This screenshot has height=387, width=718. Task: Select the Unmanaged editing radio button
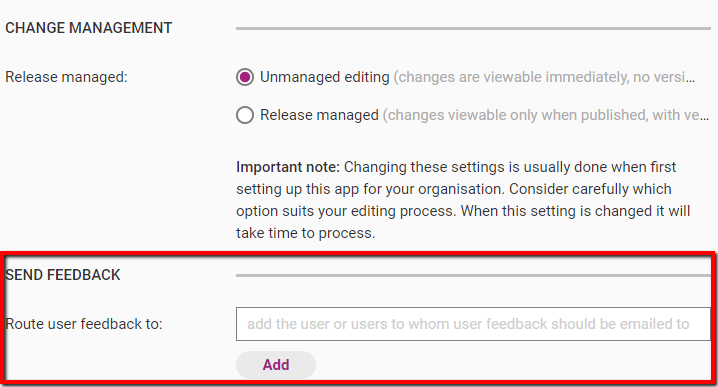tap(245, 77)
